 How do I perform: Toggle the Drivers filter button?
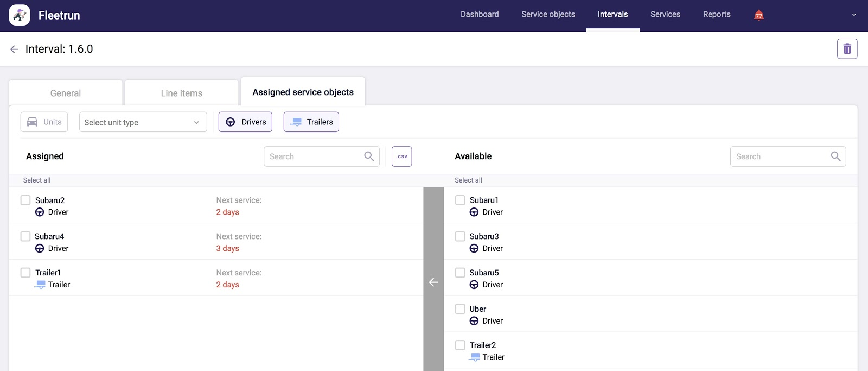point(245,122)
